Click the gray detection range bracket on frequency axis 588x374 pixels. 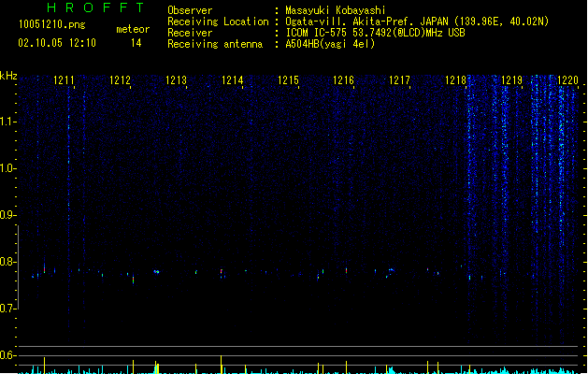(19, 267)
